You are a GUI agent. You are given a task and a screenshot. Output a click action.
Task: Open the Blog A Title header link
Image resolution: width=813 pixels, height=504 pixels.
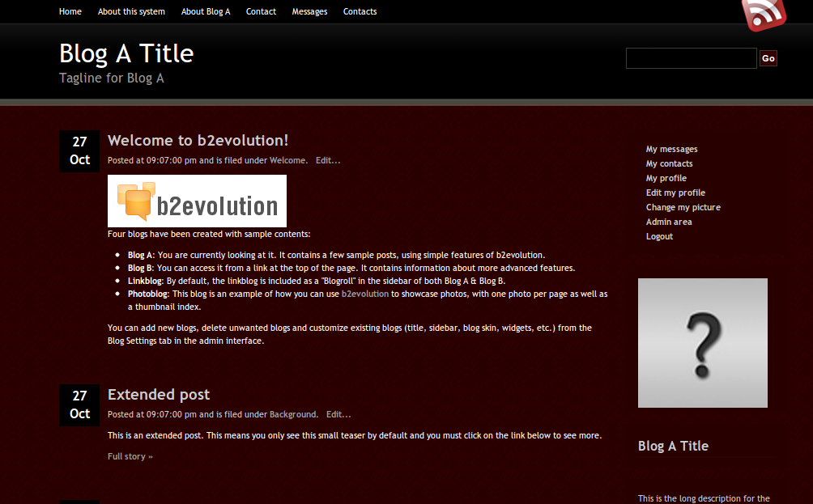pos(126,53)
